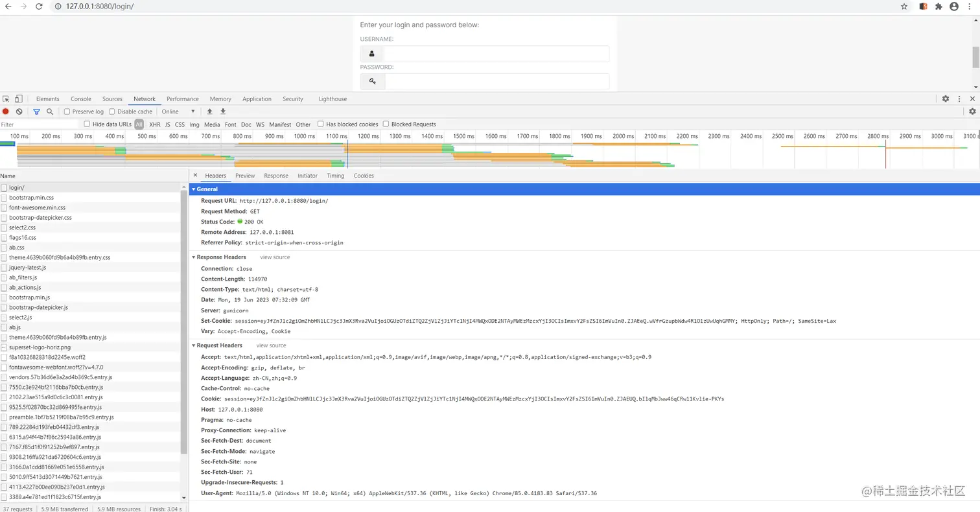Image resolution: width=980 pixels, height=512 pixels.
Task: Click the user icon beside username field
Action: point(372,54)
